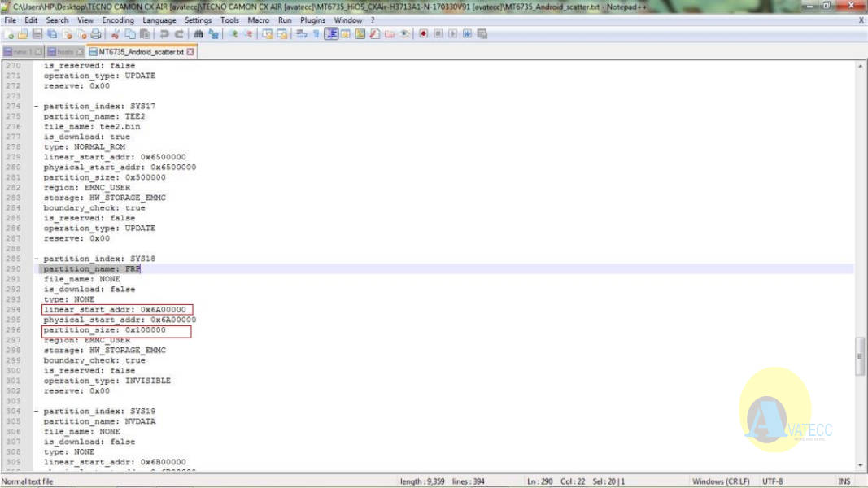Viewport: 868px width, 488px height.
Task: Click the Open file toolbar icon
Action: pyautogui.click(x=23, y=34)
